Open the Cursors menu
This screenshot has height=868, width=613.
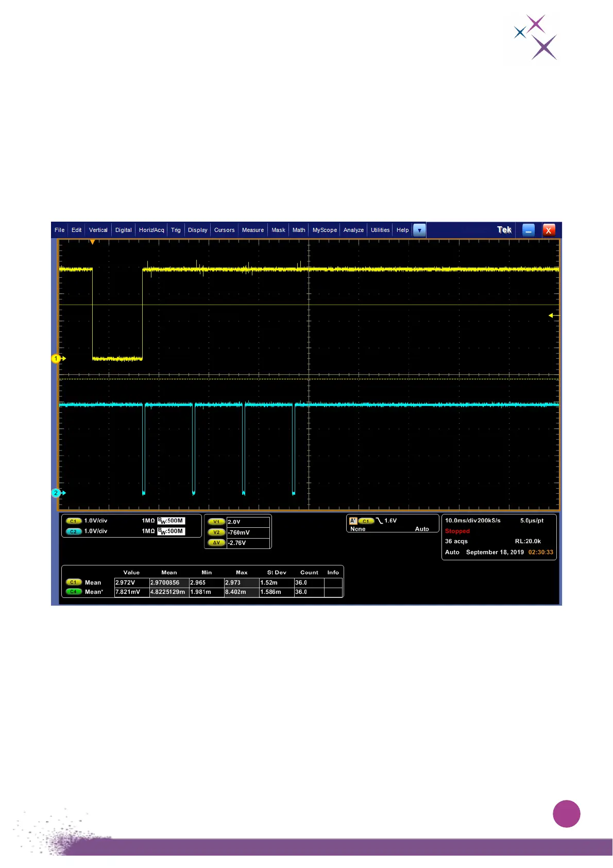tap(224, 230)
